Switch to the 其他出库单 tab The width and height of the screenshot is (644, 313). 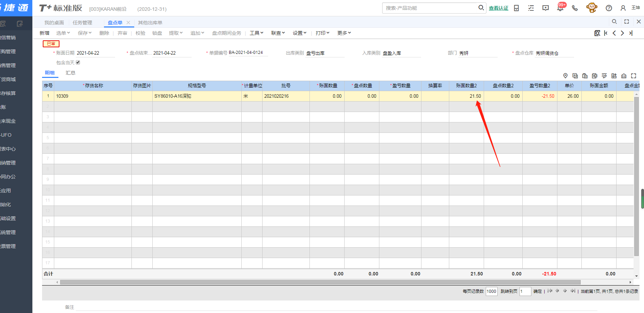pos(150,23)
